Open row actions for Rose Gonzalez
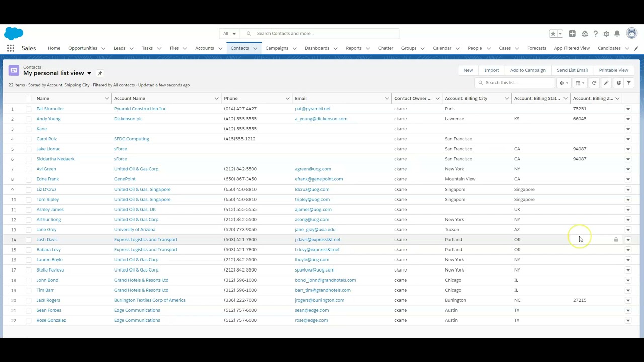644x362 pixels. (628, 320)
